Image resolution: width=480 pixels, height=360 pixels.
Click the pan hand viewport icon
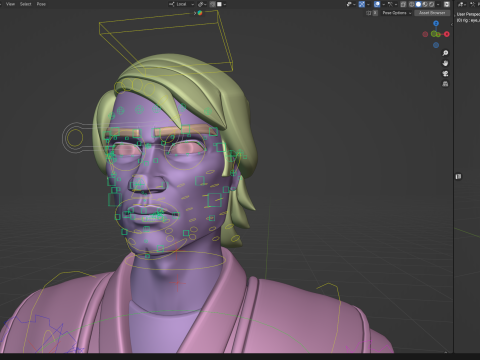pyautogui.click(x=445, y=63)
